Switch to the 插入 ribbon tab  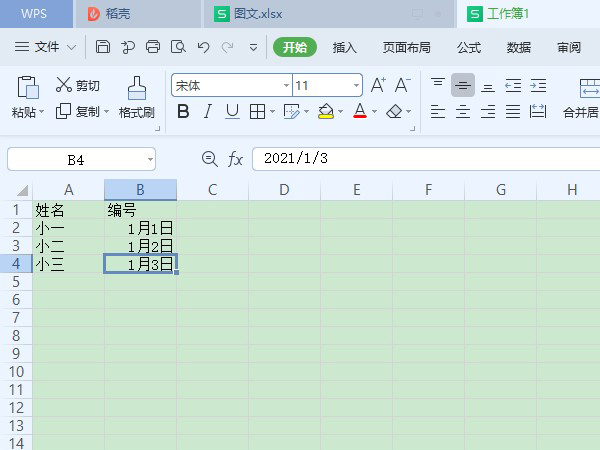coord(345,47)
